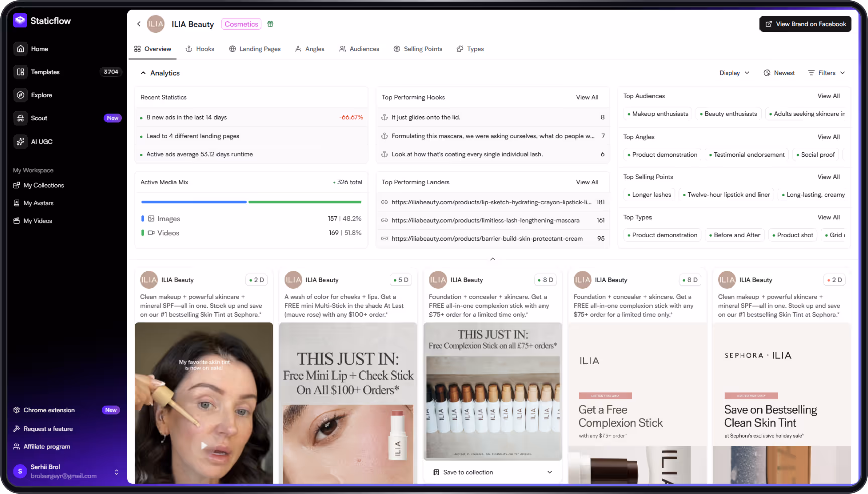The width and height of the screenshot is (868, 494).
Task: Click View All for Top Audiences
Action: pyautogui.click(x=828, y=96)
